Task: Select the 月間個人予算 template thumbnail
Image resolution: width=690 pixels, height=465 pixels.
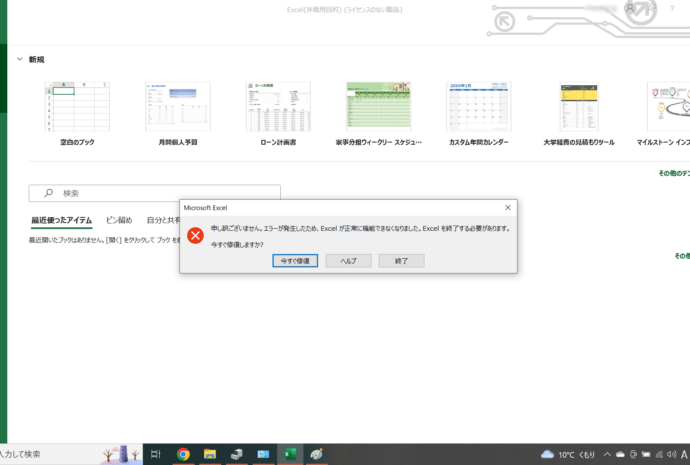Action: pos(178,107)
